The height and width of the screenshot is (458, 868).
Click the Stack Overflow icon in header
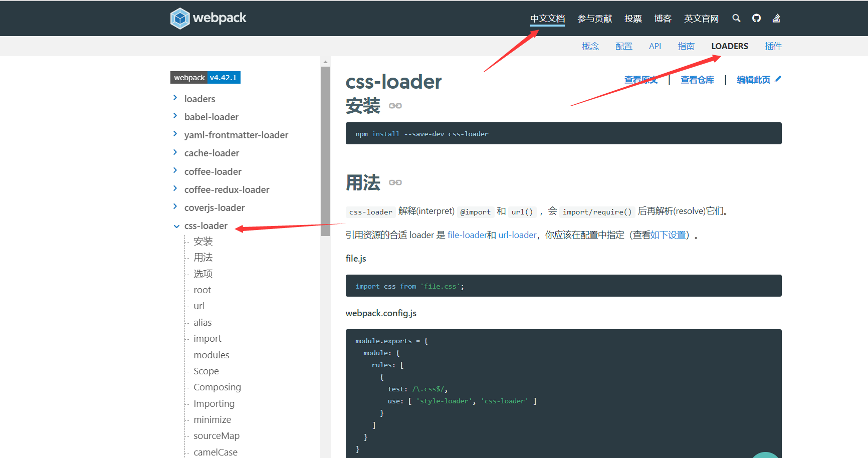[x=776, y=18]
